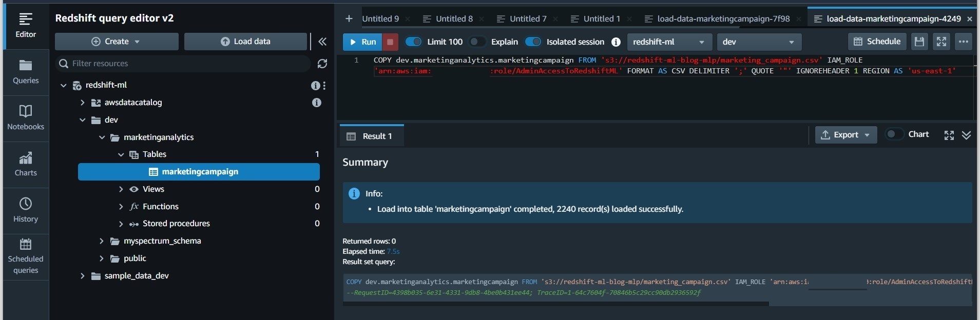Screen dimensions: 980x320
Task: Show info for awsdatacatalog
Action: (x=317, y=103)
